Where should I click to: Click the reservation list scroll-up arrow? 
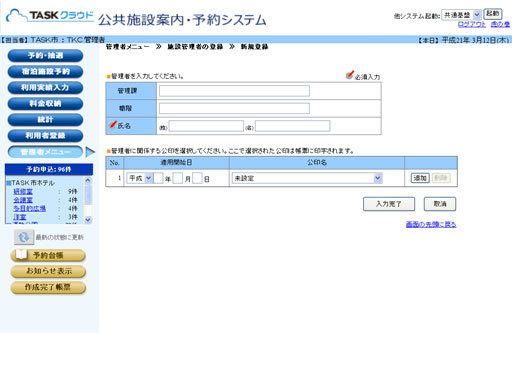(x=88, y=180)
